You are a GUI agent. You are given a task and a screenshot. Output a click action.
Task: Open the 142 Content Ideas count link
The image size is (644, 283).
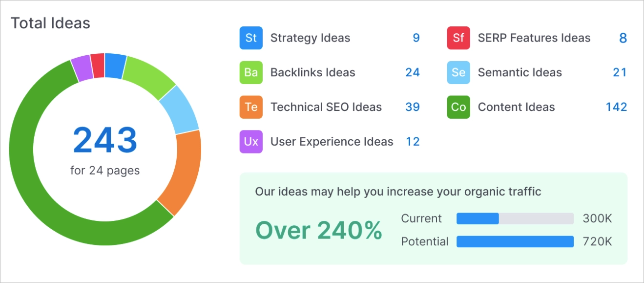[616, 107]
